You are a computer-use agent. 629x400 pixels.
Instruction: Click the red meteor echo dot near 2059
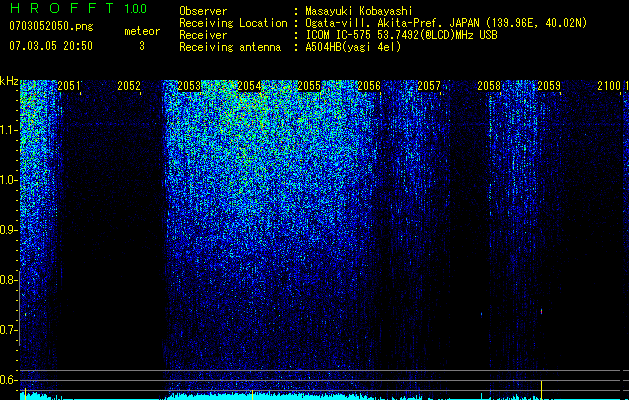click(542, 311)
